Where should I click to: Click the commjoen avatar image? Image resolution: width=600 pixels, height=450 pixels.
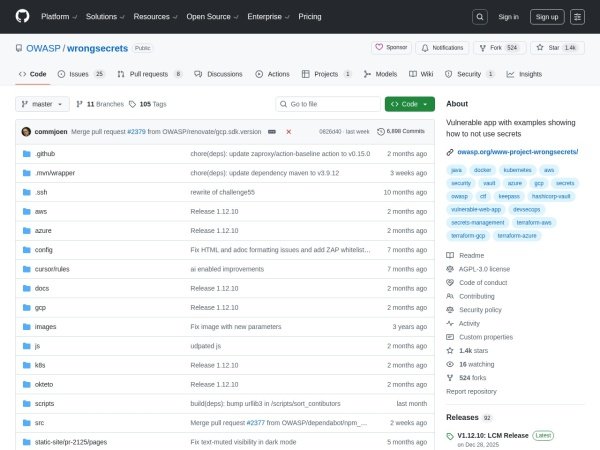[x=26, y=132]
